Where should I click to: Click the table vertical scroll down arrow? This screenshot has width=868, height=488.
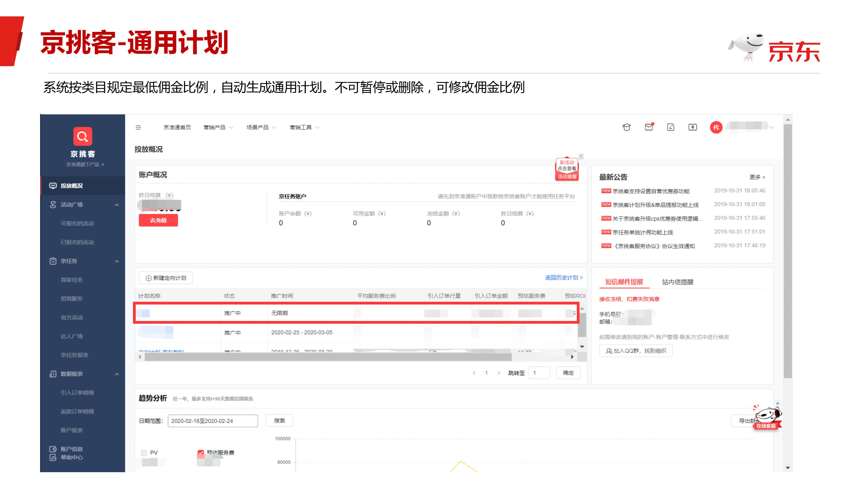(x=582, y=347)
